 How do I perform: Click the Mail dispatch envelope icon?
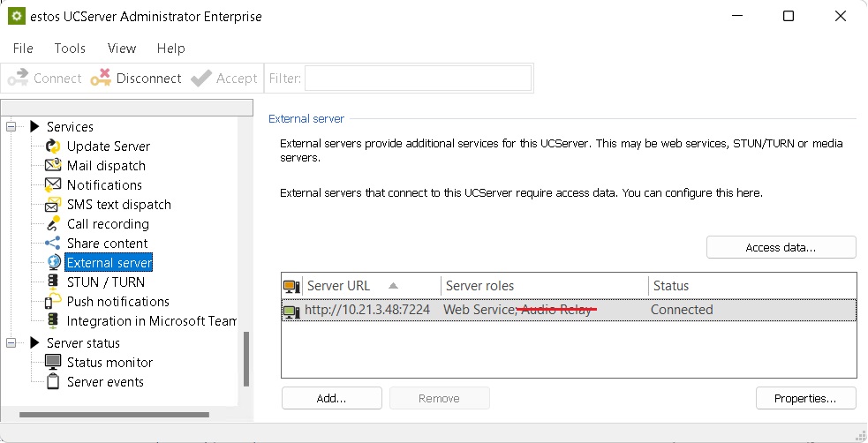tap(53, 166)
